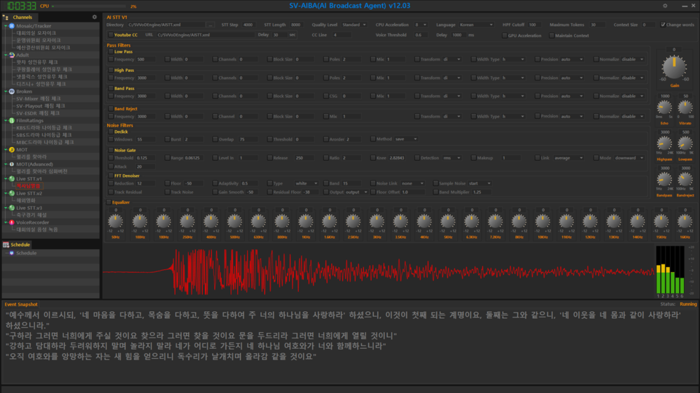The image size is (700, 393).
Task: Click the Bandpass knob
Action: click(x=664, y=180)
